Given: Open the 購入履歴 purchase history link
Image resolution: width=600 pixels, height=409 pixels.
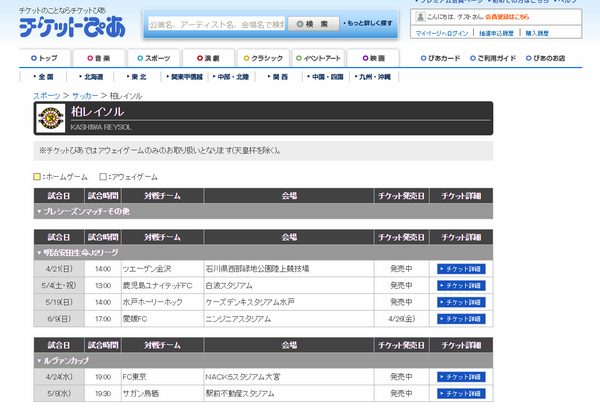Looking at the screenshot, I should point(537,33).
